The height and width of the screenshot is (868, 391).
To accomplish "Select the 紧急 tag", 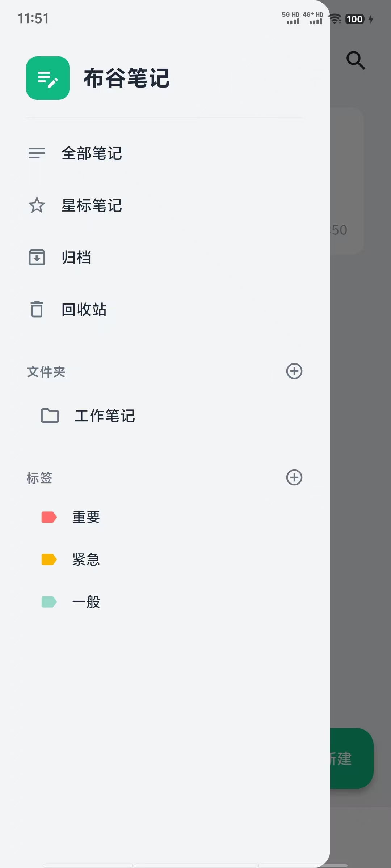I will [x=86, y=559].
